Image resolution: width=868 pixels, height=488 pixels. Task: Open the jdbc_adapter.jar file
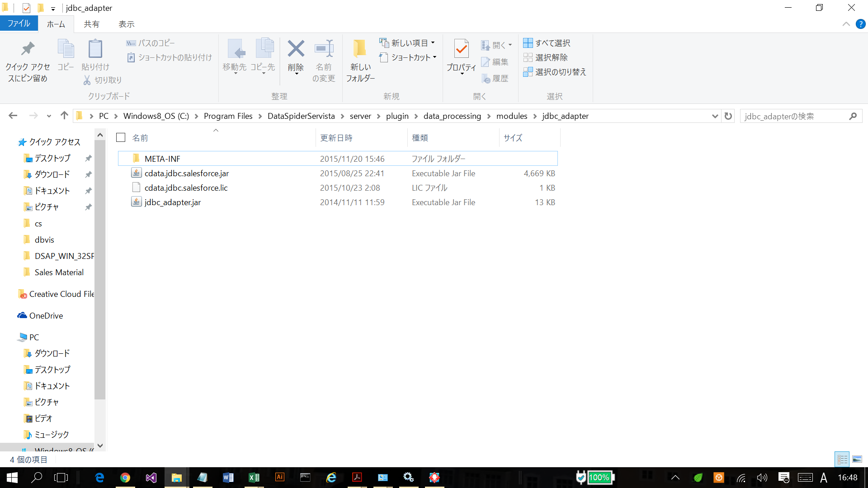click(x=172, y=202)
